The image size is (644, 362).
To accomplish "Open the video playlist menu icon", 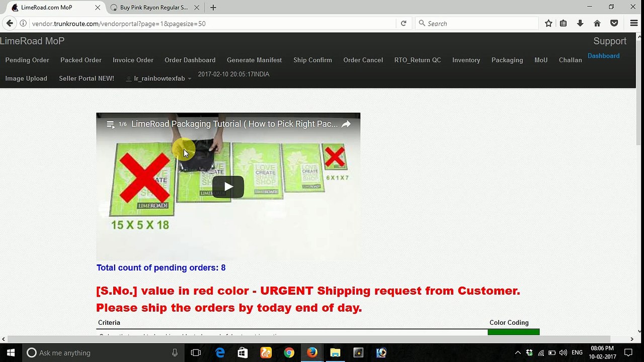I will coord(111,124).
